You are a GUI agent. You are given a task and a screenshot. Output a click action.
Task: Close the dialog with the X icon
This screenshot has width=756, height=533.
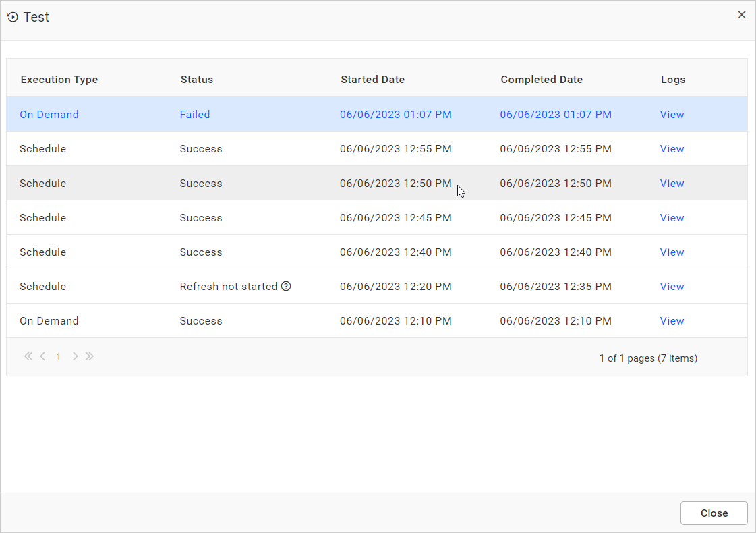point(742,15)
